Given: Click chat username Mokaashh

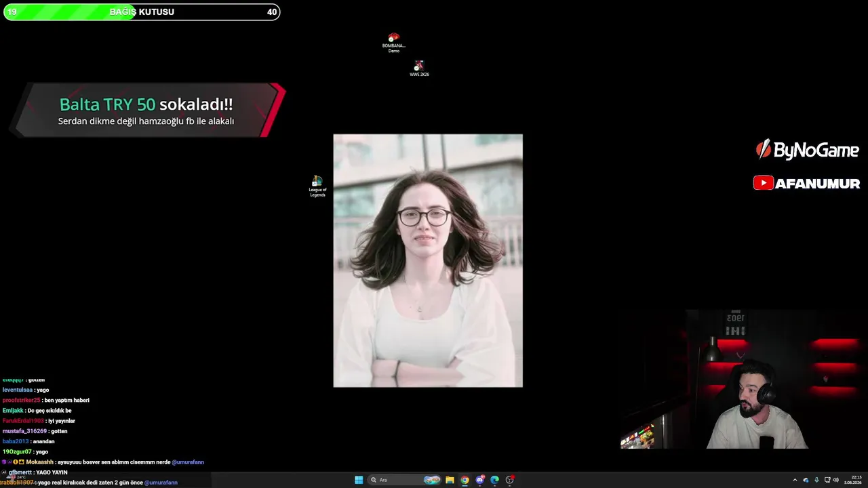Looking at the screenshot, I should [39, 462].
